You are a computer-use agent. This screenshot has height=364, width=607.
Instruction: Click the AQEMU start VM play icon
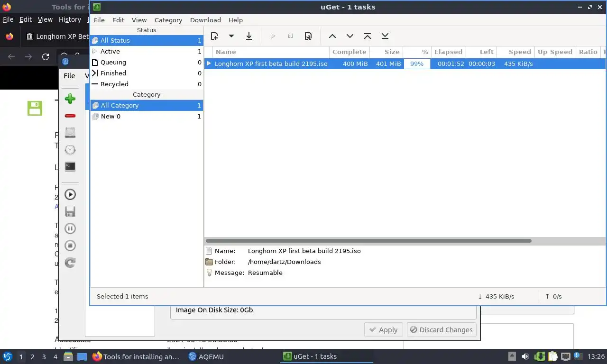coord(70,194)
